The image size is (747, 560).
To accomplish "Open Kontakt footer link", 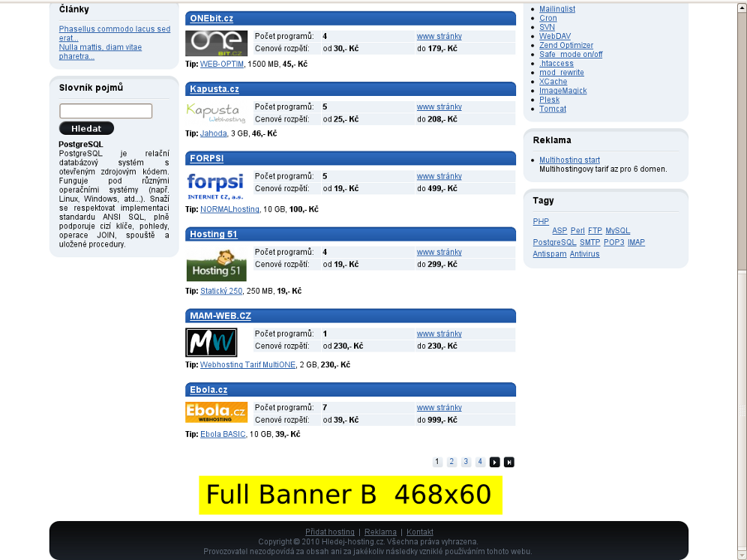I will tap(420, 532).
